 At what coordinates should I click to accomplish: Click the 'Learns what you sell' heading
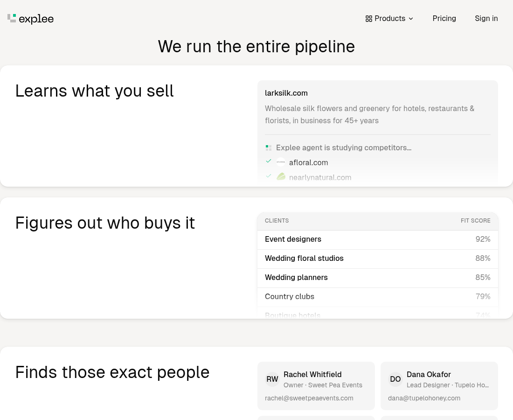(94, 91)
